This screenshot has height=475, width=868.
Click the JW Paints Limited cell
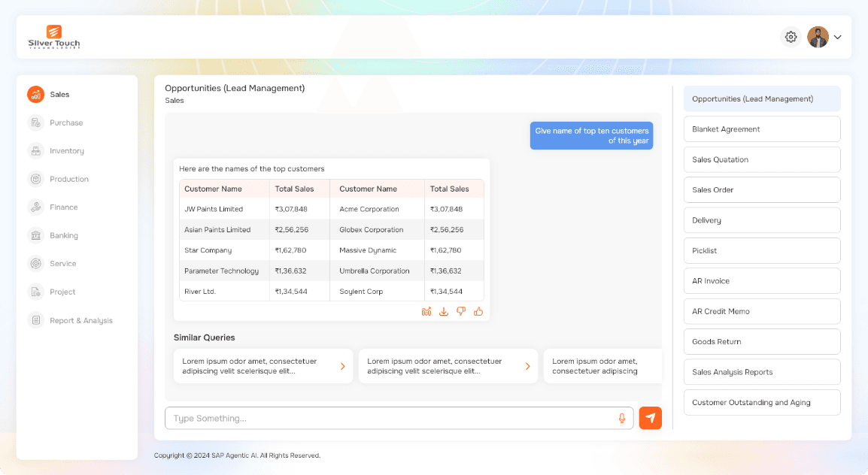coord(224,209)
